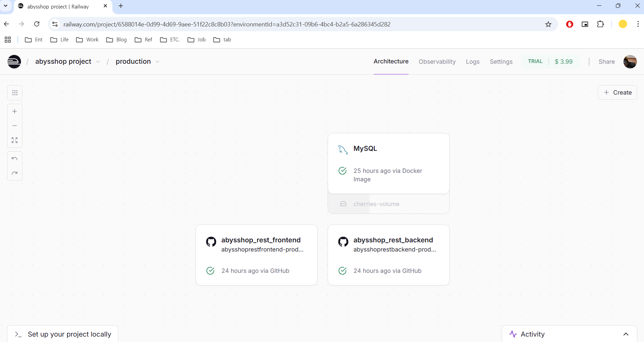Open the project Settings tab
644x342 pixels.
[x=501, y=62]
